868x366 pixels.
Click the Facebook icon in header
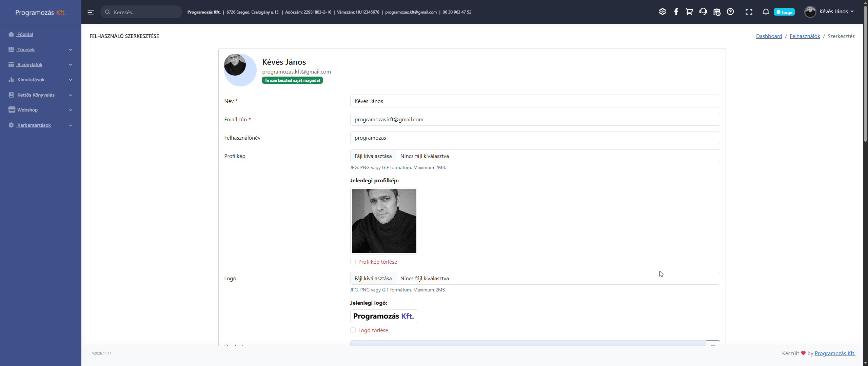tap(676, 12)
